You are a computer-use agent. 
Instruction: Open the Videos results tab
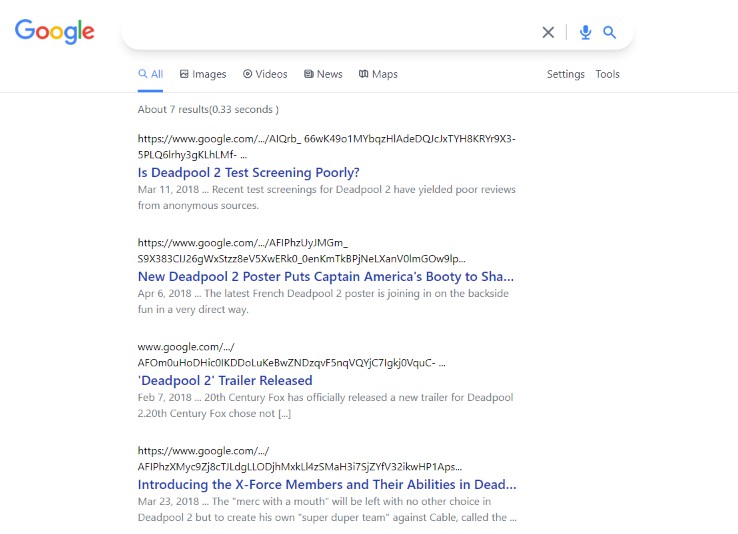point(265,74)
